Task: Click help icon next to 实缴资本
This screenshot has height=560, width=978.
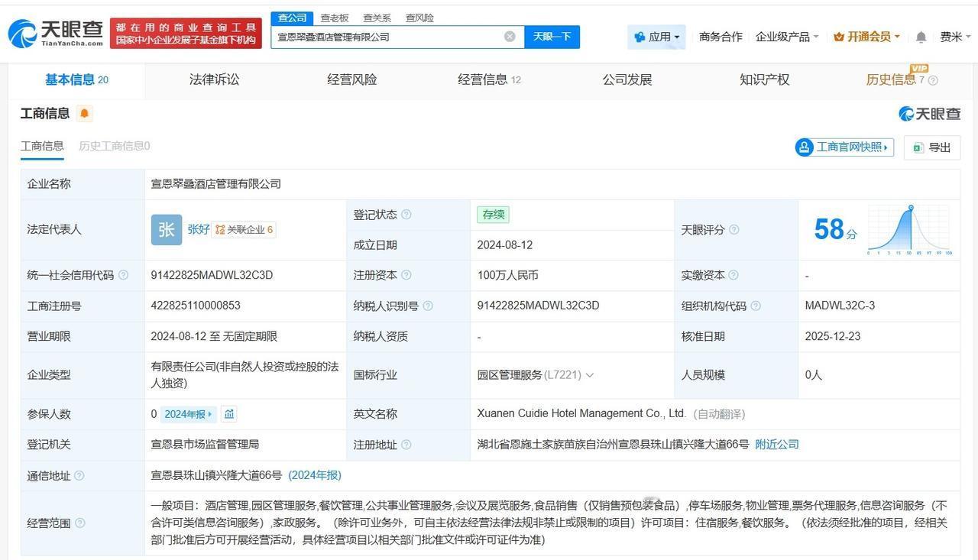Action: click(x=733, y=275)
